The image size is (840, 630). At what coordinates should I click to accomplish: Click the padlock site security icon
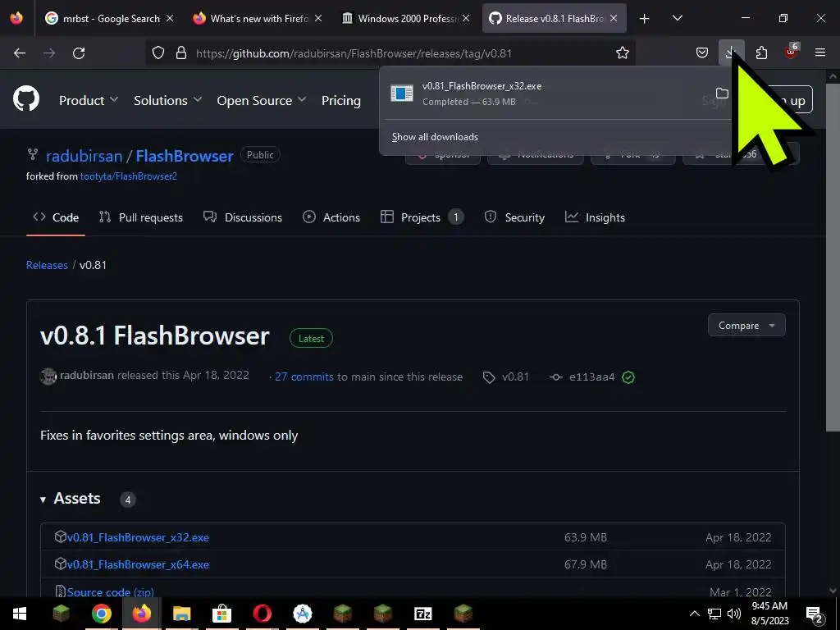181,53
